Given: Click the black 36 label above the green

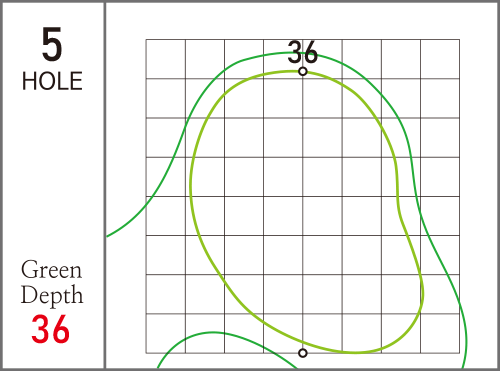Looking at the screenshot, I should [x=303, y=52].
